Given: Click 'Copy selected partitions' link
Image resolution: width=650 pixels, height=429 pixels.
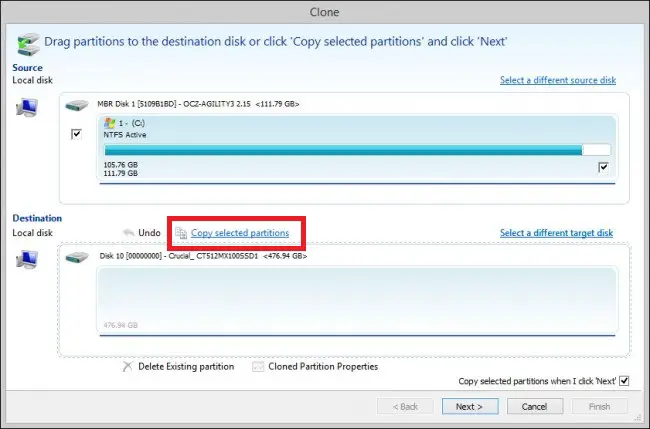Looking at the screenshot, I should pos(240,233).
